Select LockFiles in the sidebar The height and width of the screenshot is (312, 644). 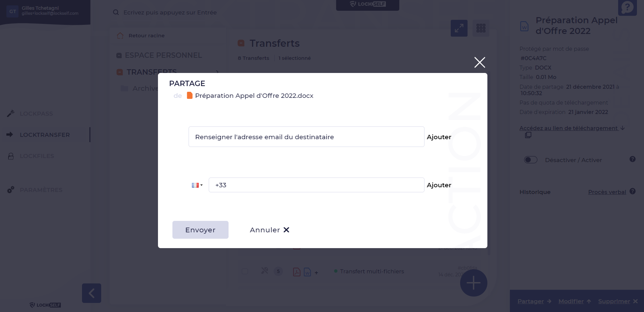(37, 156)
